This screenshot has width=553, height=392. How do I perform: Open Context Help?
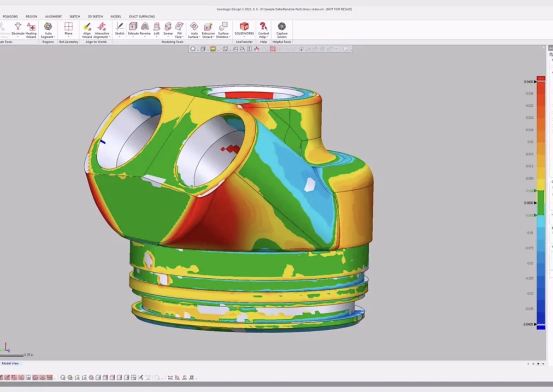[x=264, y=30]
